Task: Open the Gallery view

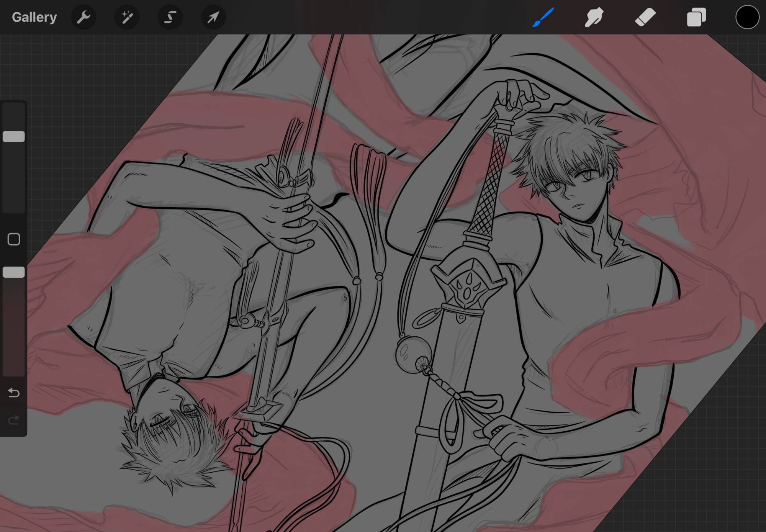Action: (x=34, y=17)
